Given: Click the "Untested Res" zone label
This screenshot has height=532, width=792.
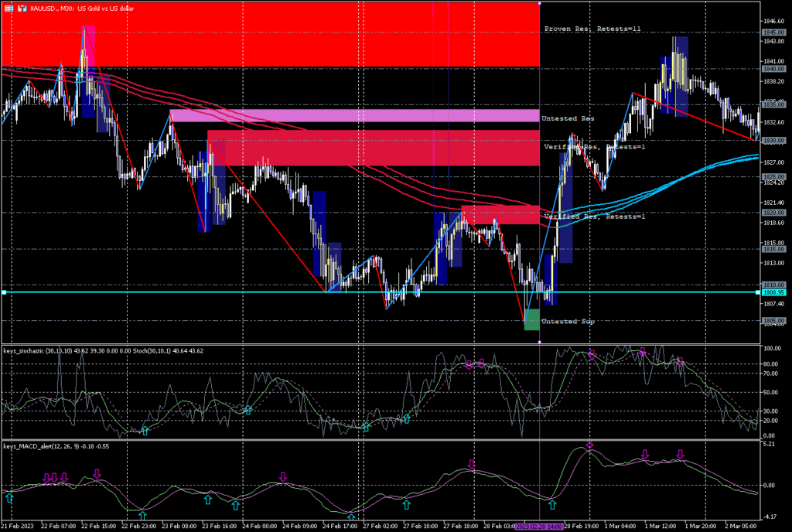Looking at the screenshot, I should click(x=568, y=118).
